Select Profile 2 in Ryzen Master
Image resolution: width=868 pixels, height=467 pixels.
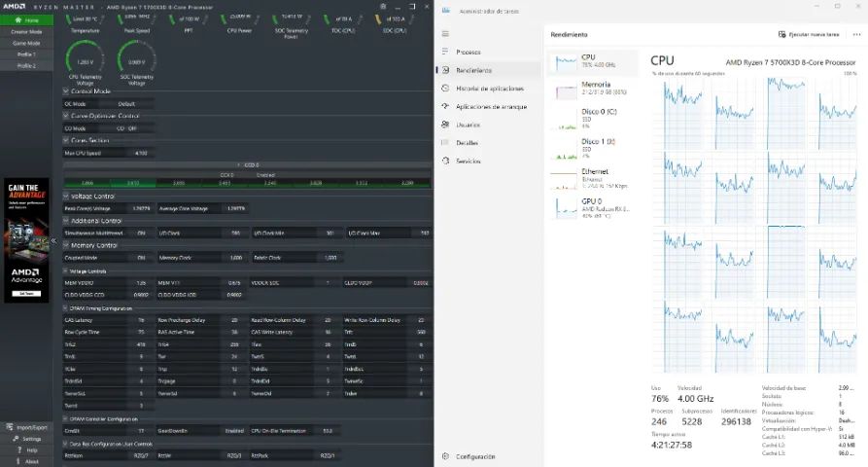click(x=26, y=65)
